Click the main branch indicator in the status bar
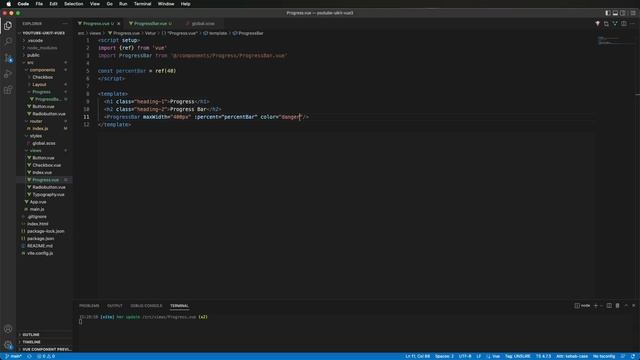The height and width of the screenshot is (360, 640). pos(13,356)
